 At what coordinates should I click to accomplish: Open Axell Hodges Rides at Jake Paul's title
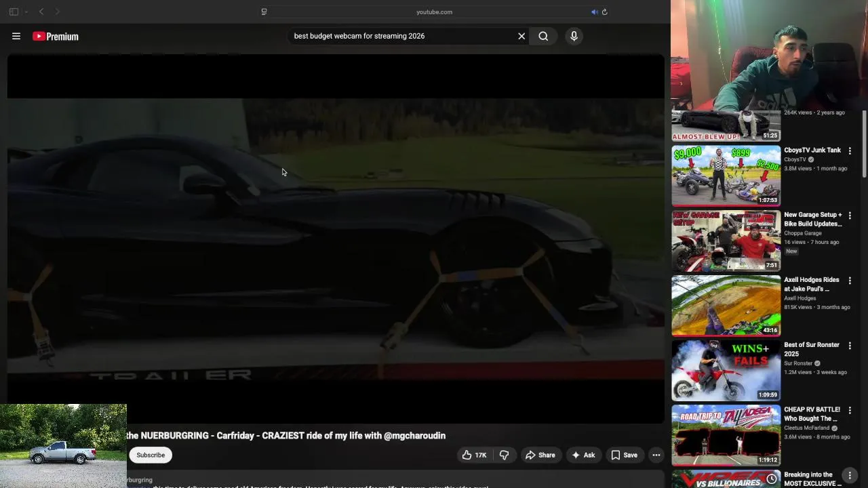point(812,284)
